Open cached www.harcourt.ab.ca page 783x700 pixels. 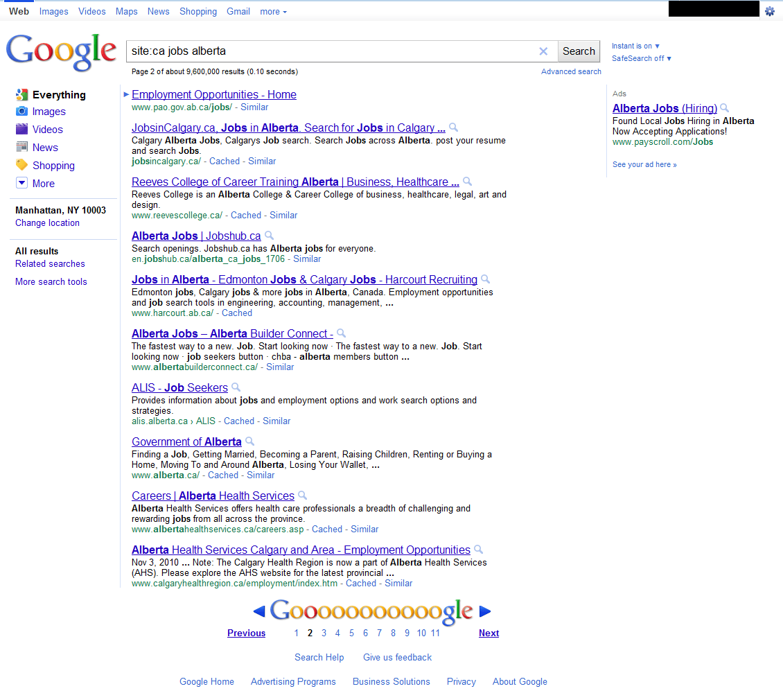(237, 313)
